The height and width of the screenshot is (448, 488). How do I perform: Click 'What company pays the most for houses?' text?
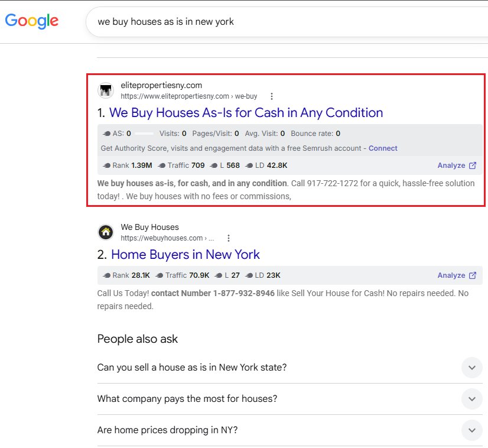tap(187, 399)
